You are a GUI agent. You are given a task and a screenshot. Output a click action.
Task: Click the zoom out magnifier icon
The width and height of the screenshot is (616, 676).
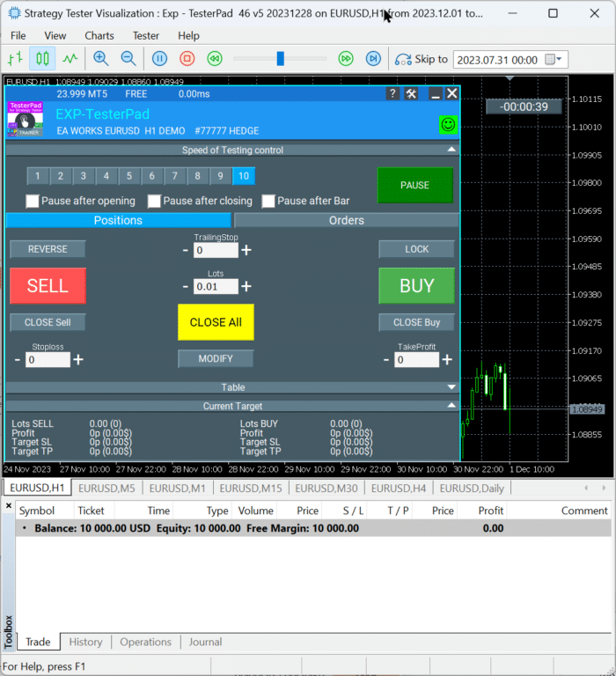pos(128,59)
